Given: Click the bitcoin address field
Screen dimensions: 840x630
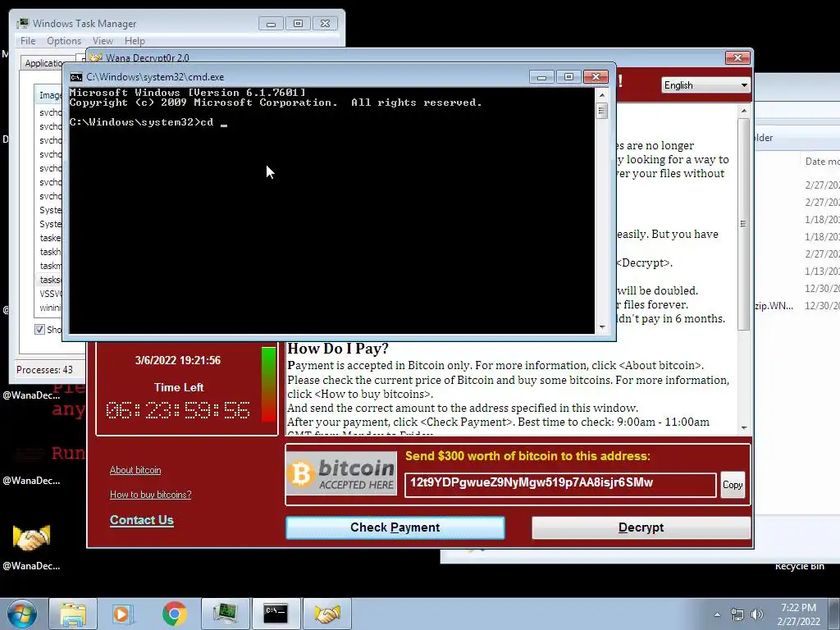Looking at the screenshot, I should pyautogui.click(x=559, y=484).
